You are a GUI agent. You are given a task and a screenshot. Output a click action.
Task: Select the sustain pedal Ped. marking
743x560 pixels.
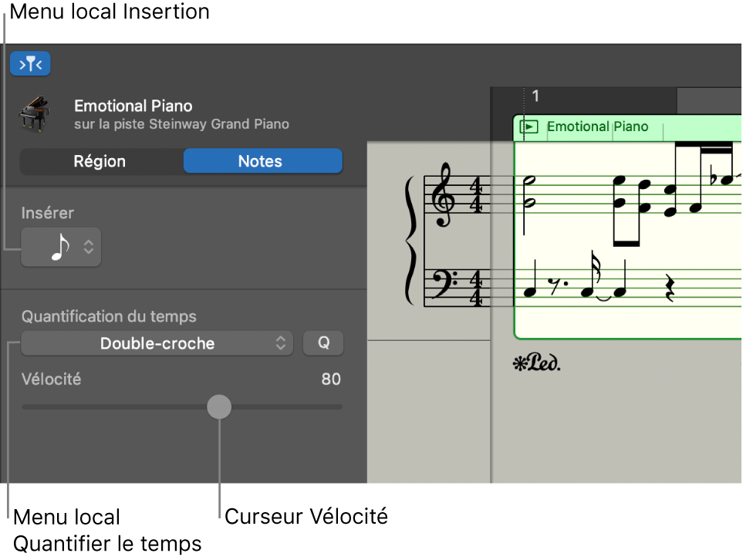[x=536, y=363]
